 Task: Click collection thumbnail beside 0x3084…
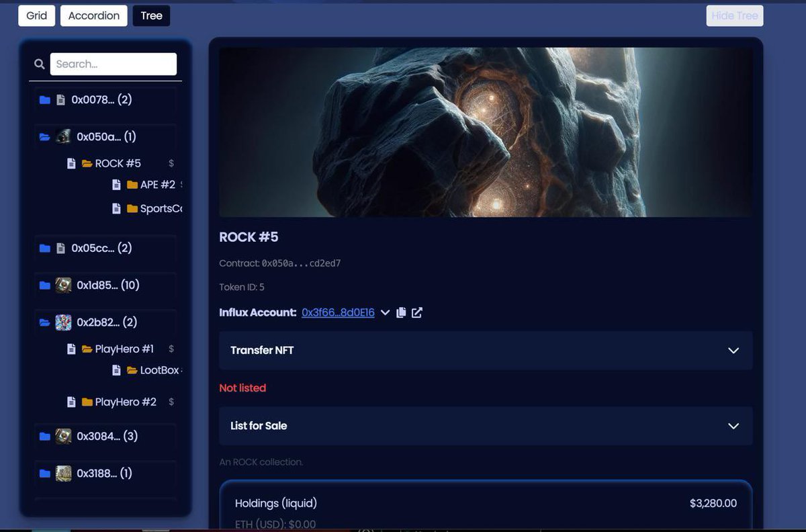coord(63,436)
